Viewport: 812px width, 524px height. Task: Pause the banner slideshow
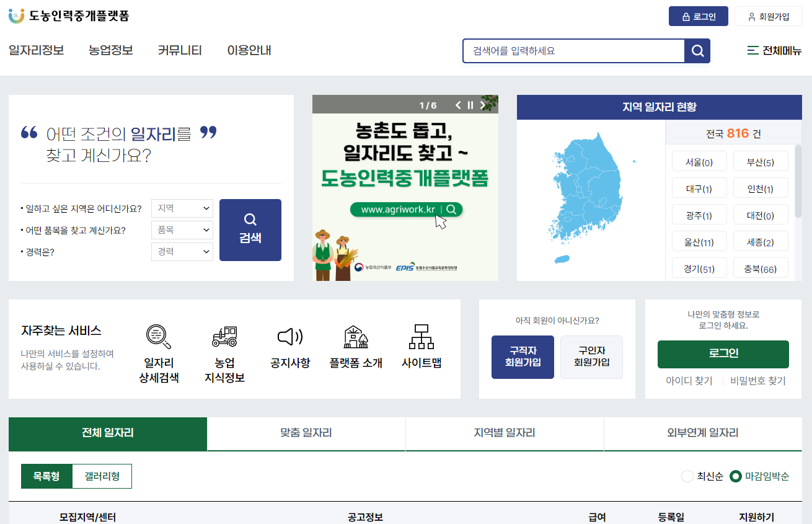pos(470,105)
